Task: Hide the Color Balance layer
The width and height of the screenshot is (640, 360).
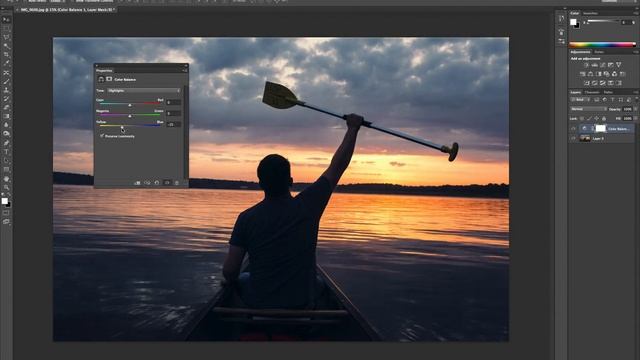Action: pos(573,129)
